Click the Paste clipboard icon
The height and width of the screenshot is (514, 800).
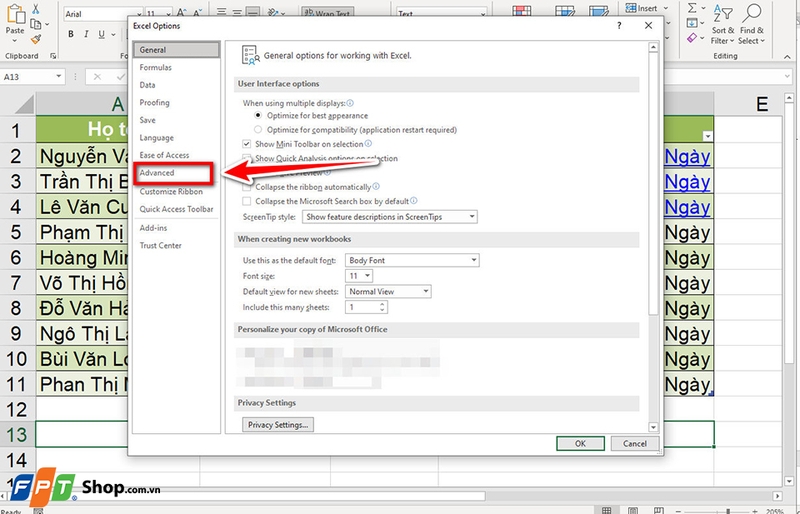[15, 14]
